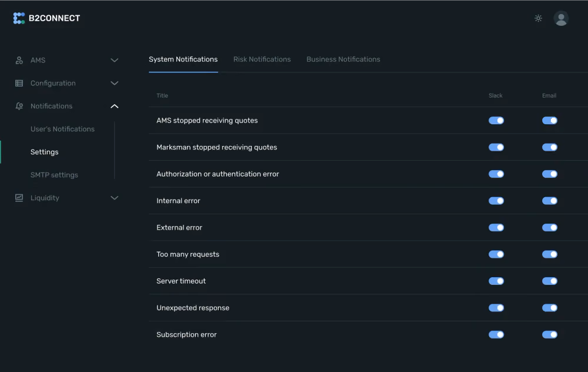Image resolution: width=588 pixels, height=372 pixels.
Task: Switch theme with the sun icon
Action: (538, 18)
